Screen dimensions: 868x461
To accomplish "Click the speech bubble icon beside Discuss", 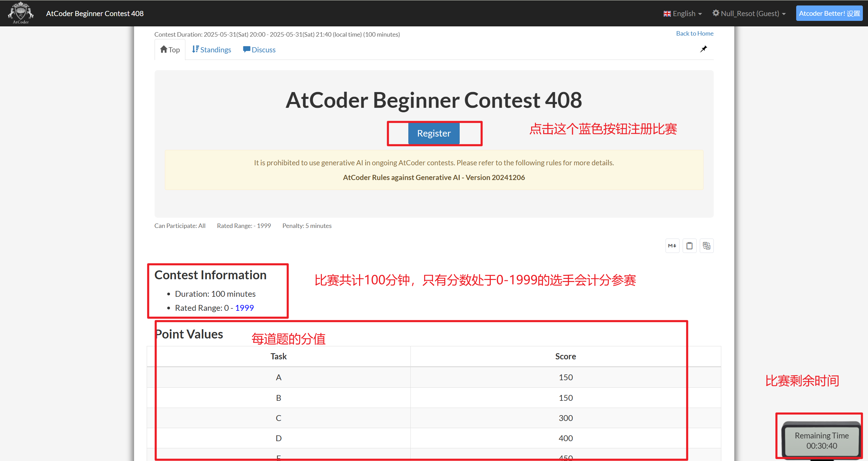I will (246, 49).
